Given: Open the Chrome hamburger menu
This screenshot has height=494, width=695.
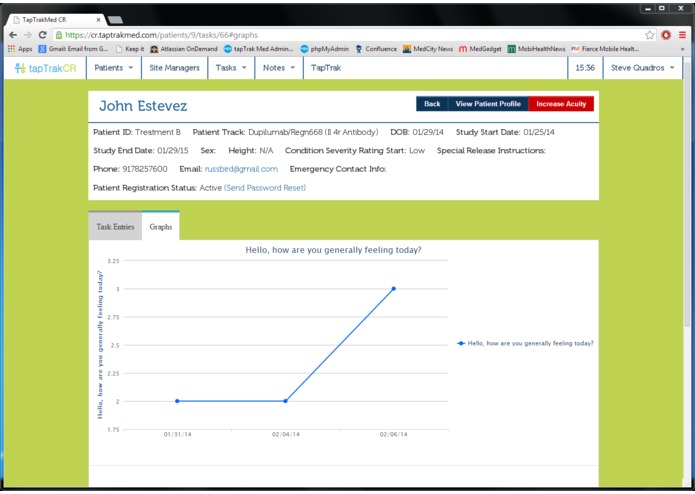Looking at the screenshot, I should click(682, 35).
